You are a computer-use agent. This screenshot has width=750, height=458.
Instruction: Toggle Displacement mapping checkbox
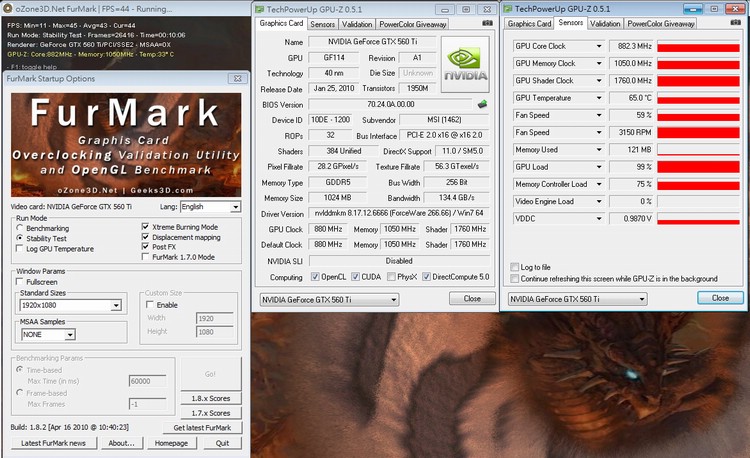(145, 237)
